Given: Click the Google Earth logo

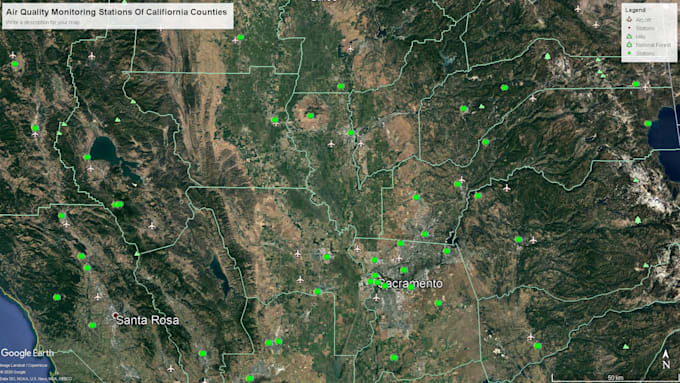Looking at the screenshot, I should 27,353.
